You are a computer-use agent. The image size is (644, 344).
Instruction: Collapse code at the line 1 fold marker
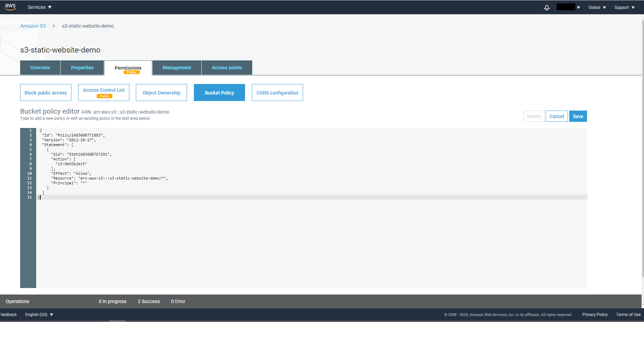[40, 130]
